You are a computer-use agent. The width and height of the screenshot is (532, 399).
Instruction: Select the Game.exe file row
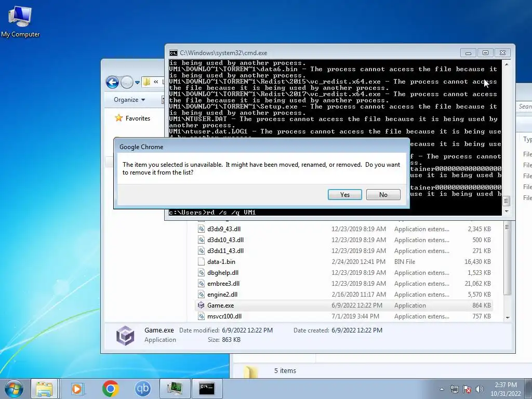344,305
